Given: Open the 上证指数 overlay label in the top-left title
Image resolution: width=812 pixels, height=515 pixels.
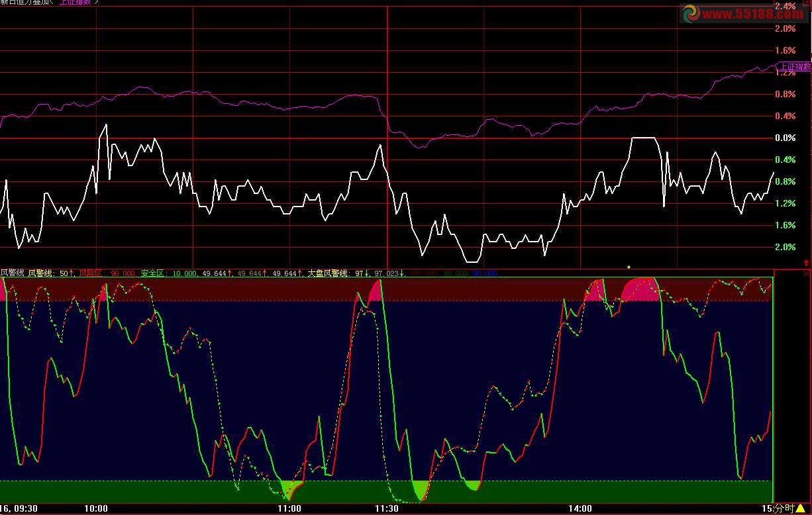Looking at the screenshot, I should [x=76, y=2].
